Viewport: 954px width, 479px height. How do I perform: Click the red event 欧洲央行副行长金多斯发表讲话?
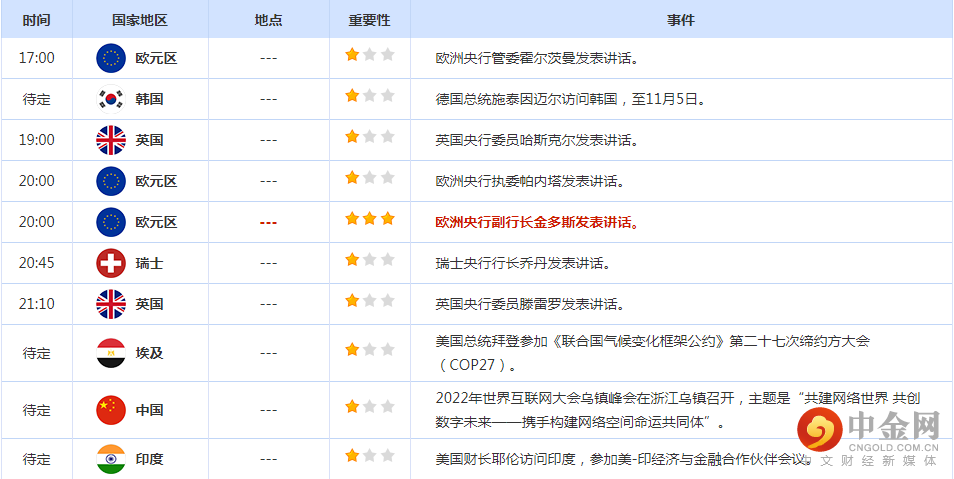(x=537, y=222)
